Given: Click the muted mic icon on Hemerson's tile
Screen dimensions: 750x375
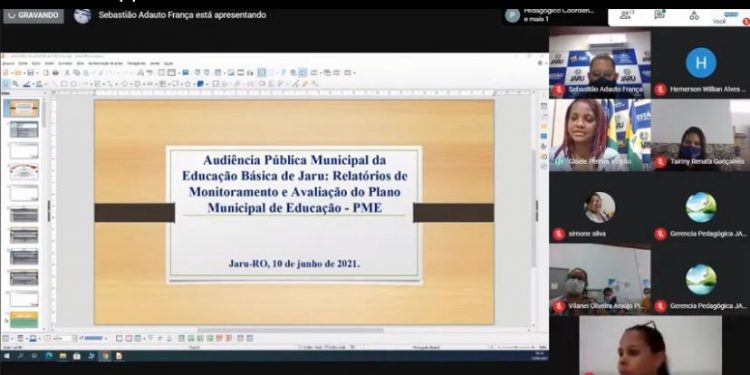Looking at the screenshot, I should pyautogui.click(x=661, y=89).
